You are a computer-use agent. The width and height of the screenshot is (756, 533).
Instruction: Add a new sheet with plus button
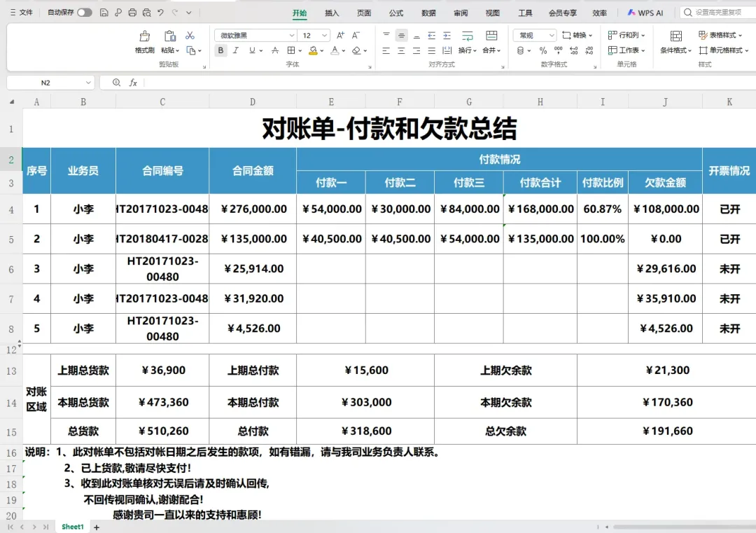97,527
